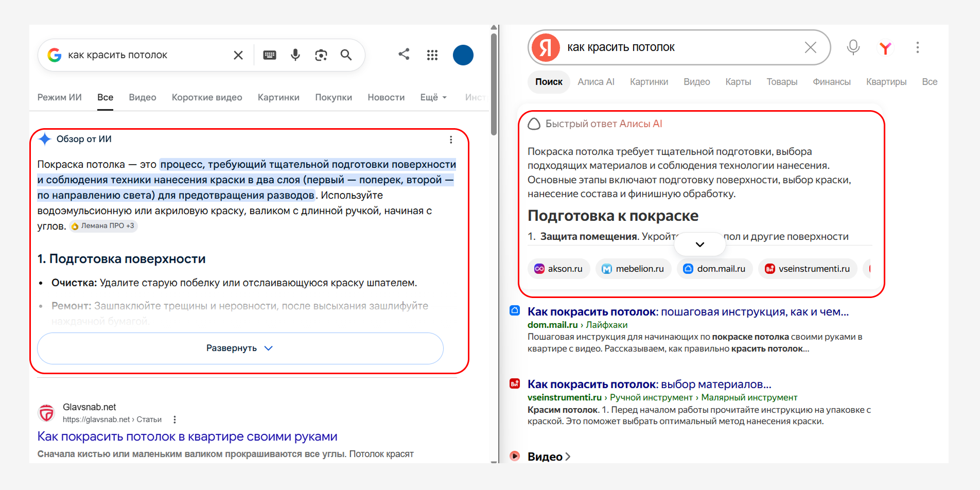
Task: Clear the Yandex search query
Action: point(811,47)
